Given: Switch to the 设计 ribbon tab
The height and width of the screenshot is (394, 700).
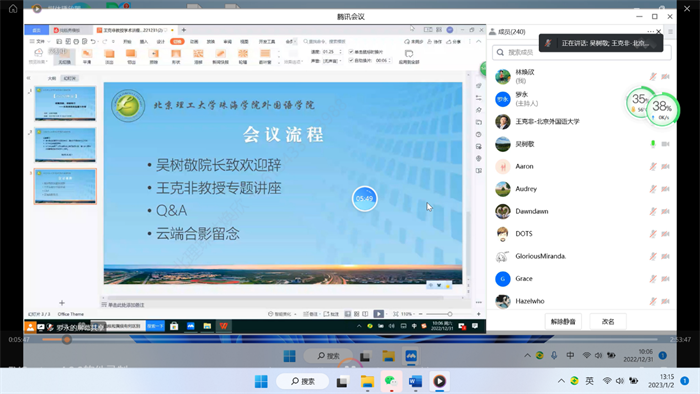Looking at the screenshot, I should click(x=161, y=41).
